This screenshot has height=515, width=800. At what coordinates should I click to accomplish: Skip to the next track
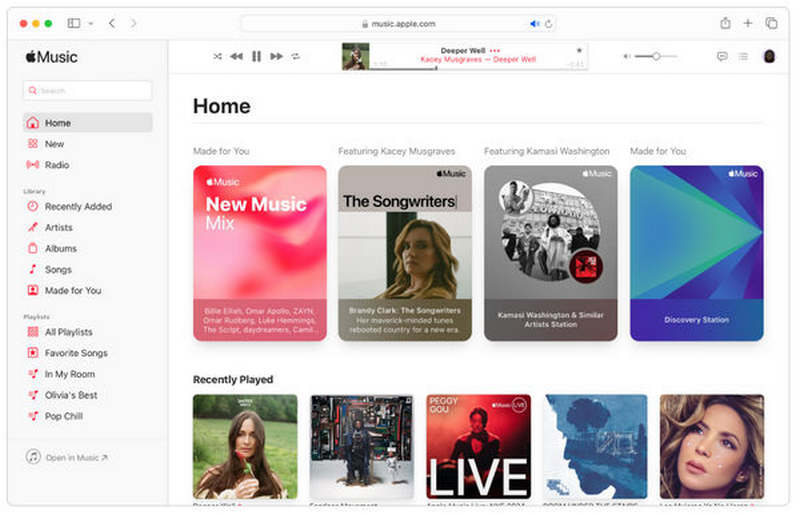point(277,56)
